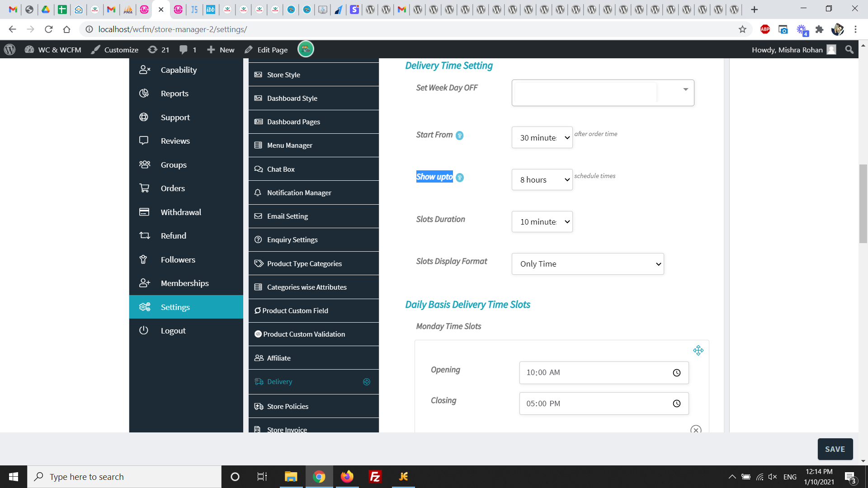Open the Menu Manager settings tab
868x488 pixels.
click(x=313, y=145)
